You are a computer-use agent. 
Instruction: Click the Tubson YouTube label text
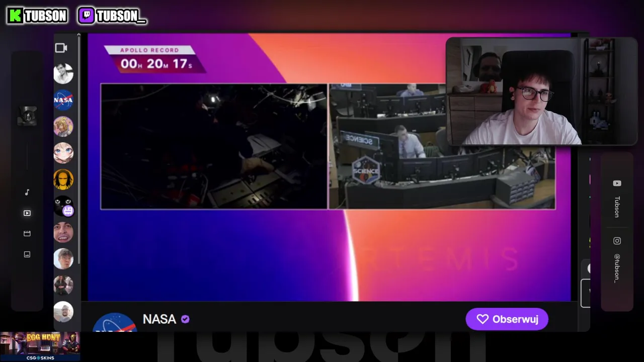(x=617, y=207)
